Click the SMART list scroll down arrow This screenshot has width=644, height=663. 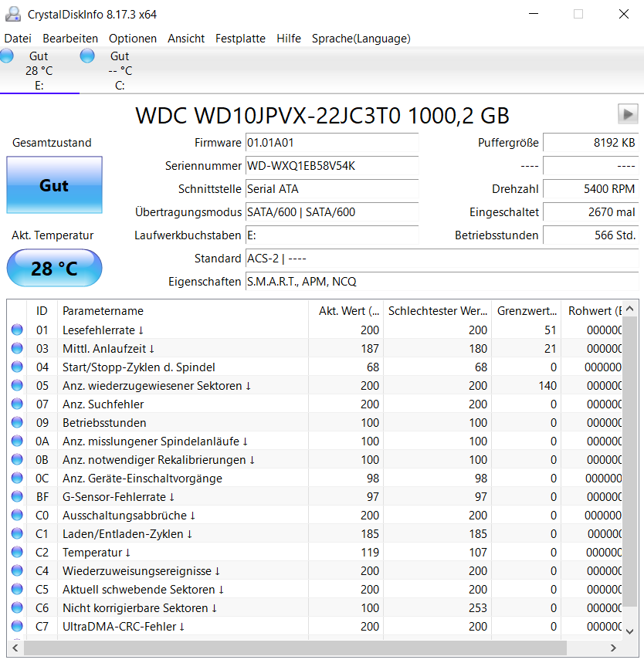(x=629, y=631)
